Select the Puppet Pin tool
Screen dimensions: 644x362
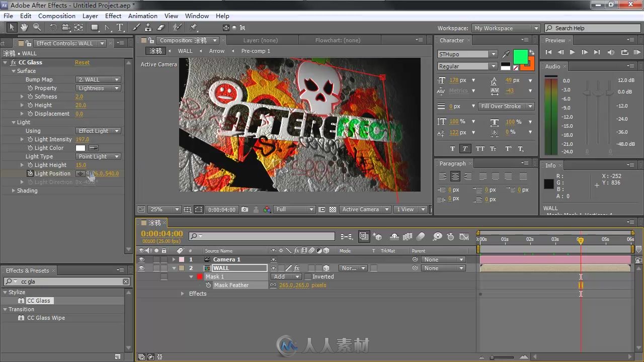click(x=194, y=28)
